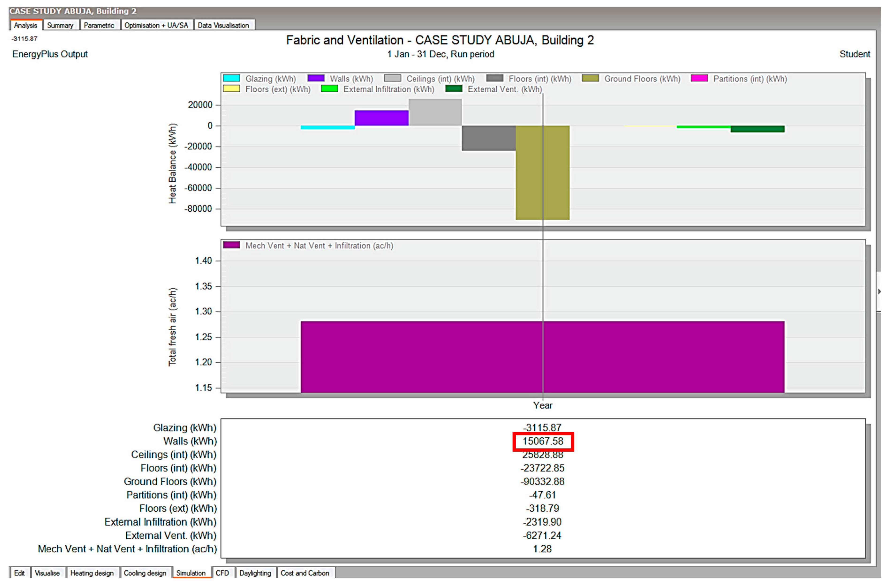
Task: Switch to the Visualise tab
Action: tap(47, 573)
